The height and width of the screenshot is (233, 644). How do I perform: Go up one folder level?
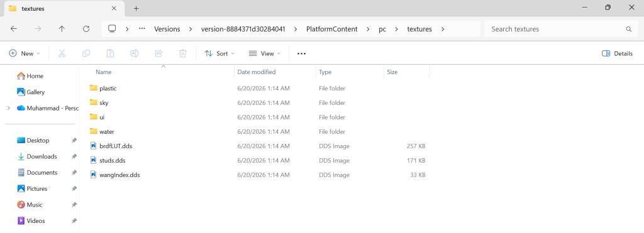pyautogui.click(x=62, y=29)
